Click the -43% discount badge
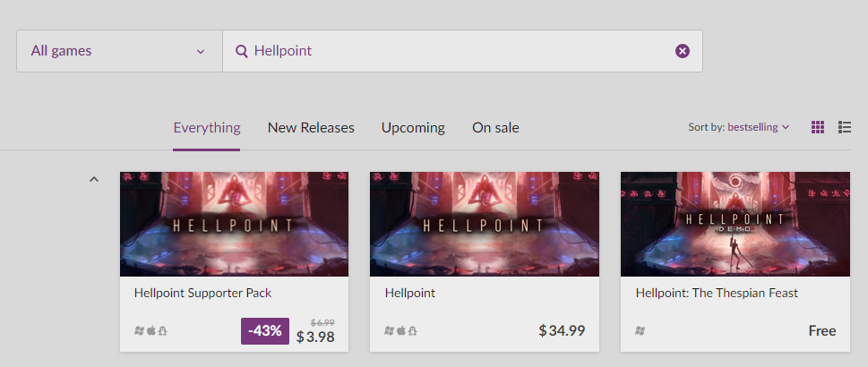868x367 pixels. [x=265, y=331]
